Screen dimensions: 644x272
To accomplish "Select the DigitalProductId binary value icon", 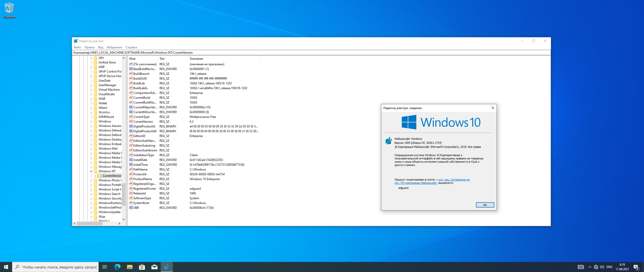I will tap(131, 126).
